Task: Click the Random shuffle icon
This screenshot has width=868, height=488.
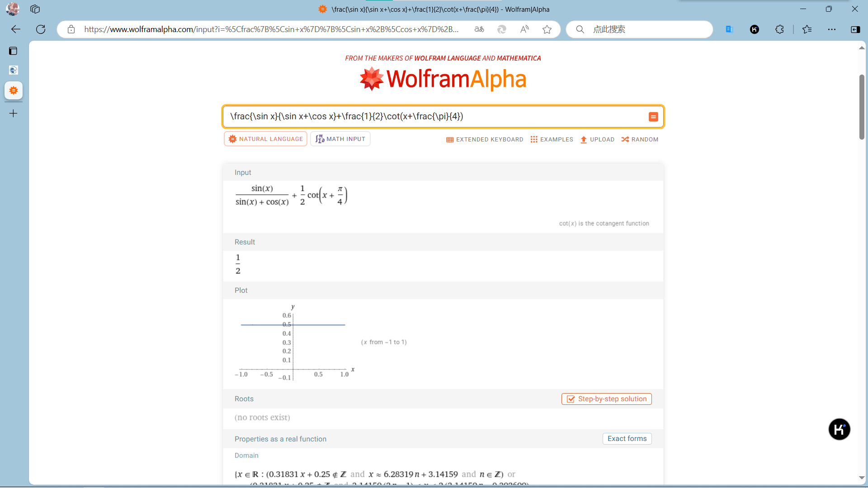Action: click(x=625, y=140)
